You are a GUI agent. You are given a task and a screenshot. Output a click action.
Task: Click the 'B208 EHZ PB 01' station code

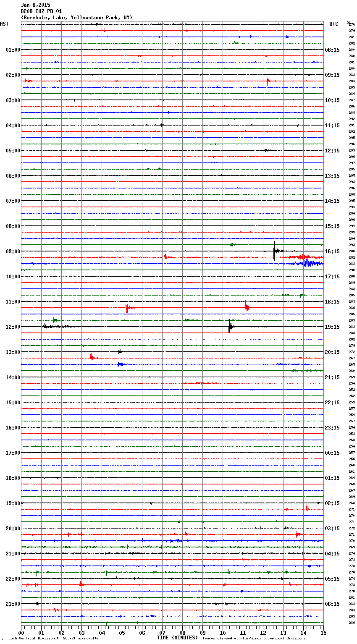point(41,11)
